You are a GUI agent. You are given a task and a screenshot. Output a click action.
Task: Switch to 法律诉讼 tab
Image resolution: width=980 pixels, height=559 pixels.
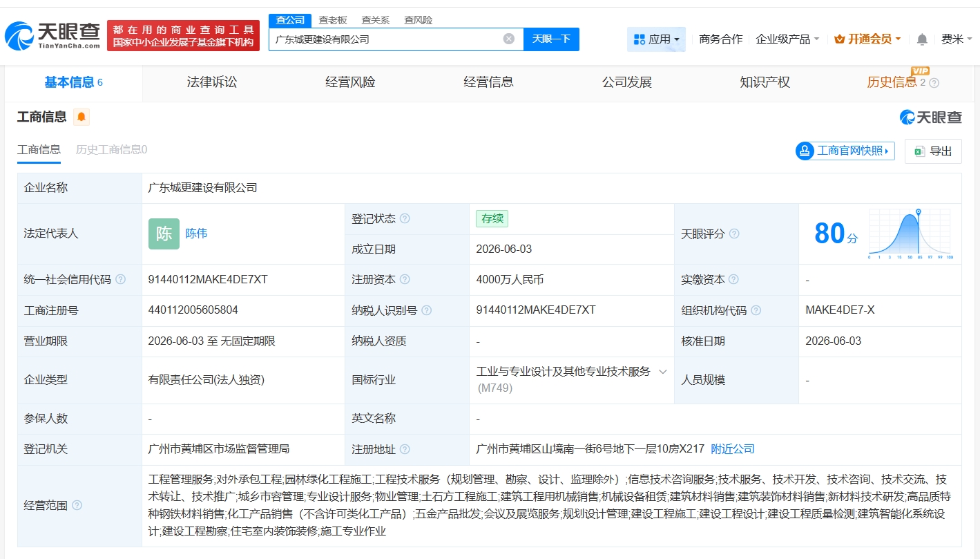pyautogui.click(x=212, y=82)
